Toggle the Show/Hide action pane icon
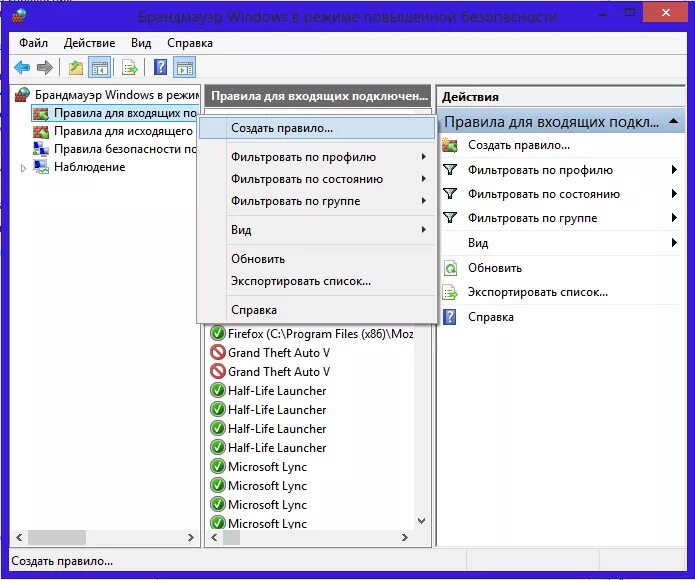 [x=184, y=68]
